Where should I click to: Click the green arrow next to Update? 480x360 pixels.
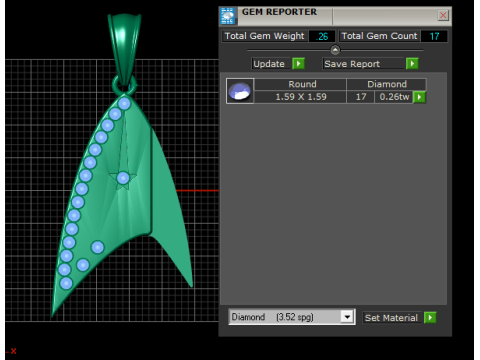(298, 63)
